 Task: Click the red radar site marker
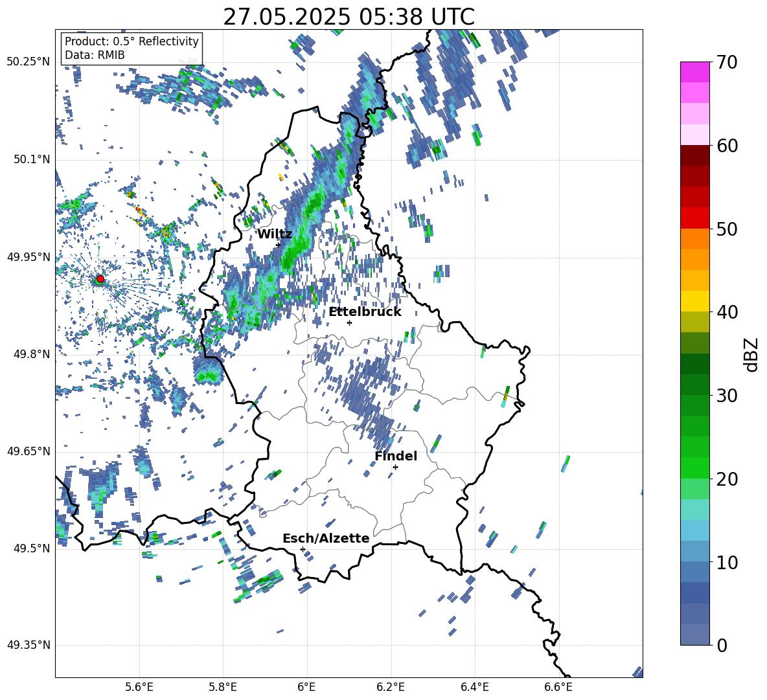100,279
